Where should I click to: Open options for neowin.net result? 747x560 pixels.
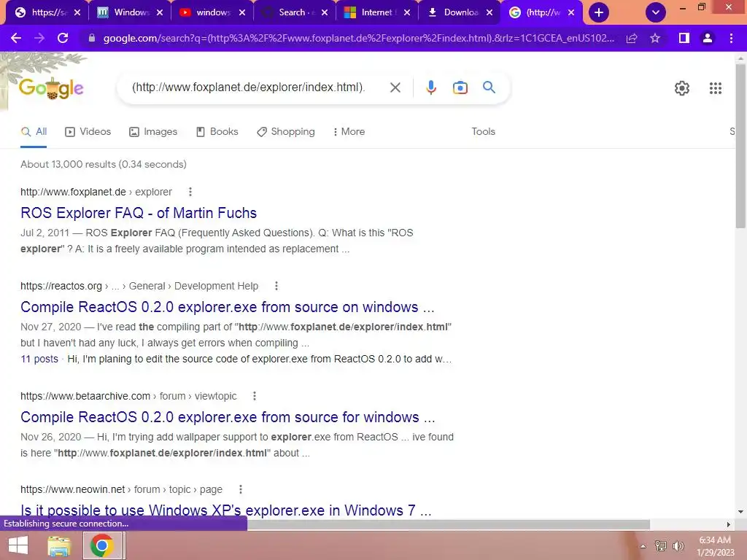point(241,489)
